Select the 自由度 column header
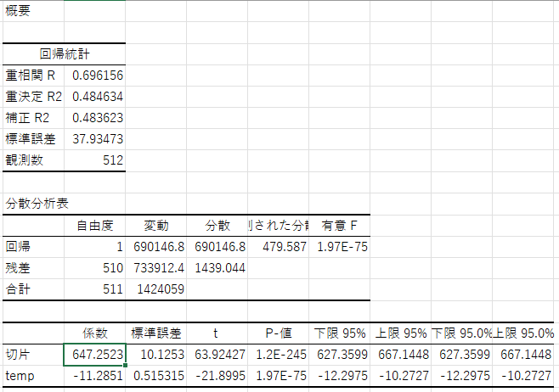The height and width of the screenshot is (392, 559). pos(95,226)
